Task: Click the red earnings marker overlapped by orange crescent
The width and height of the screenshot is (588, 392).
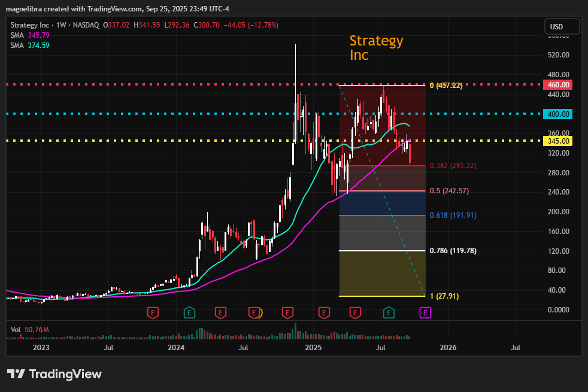Action: (254, 312)
